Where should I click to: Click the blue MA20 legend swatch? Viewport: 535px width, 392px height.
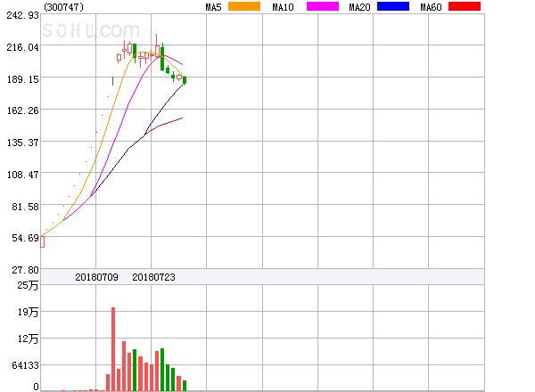click(393, 6)
